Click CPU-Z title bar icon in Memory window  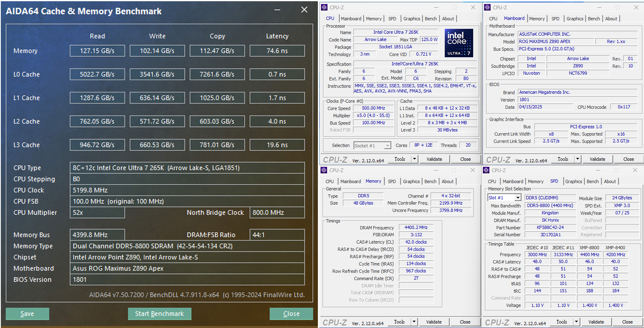[324, 170]
